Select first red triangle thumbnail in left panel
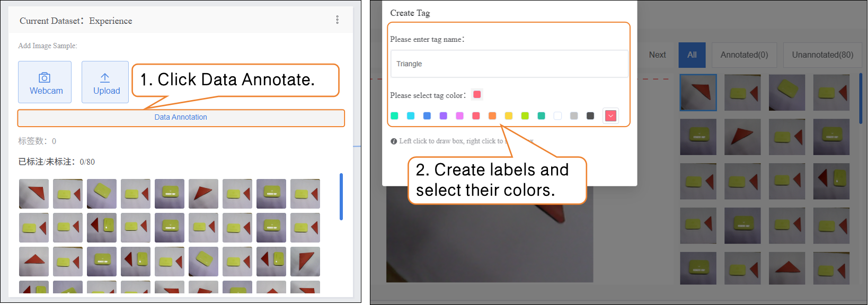This screenshot has width=868, height=305. coord(34,194)
